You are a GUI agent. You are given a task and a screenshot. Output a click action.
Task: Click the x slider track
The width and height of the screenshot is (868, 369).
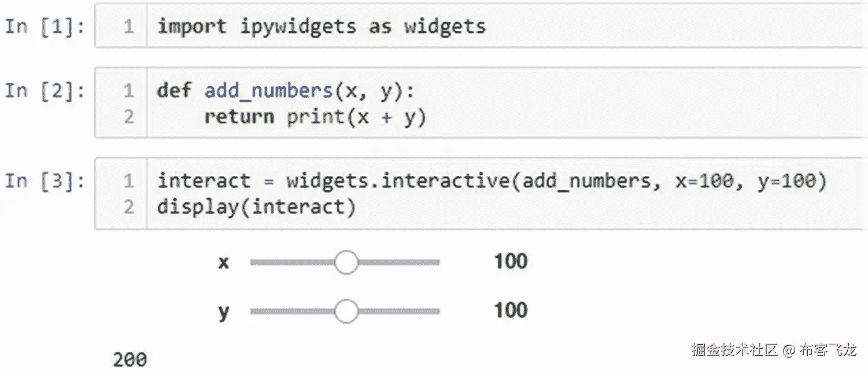[x=289, y=262]
